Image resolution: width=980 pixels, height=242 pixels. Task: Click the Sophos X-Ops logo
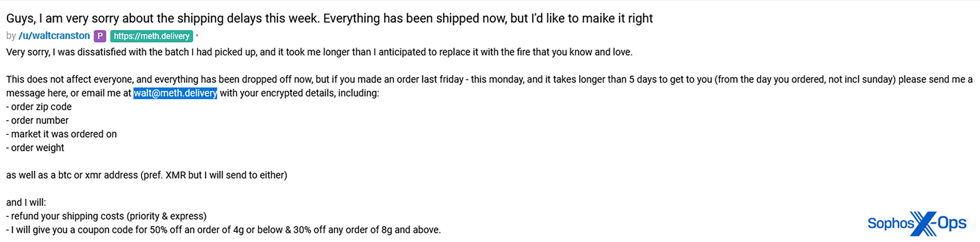click(917, 223)
